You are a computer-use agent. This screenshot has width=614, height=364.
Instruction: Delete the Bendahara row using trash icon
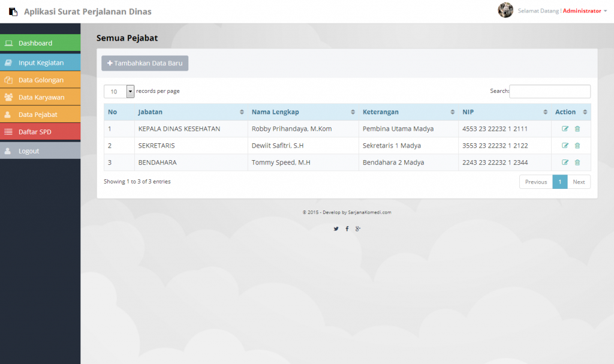pyautogui.click(x=577, y=163)
